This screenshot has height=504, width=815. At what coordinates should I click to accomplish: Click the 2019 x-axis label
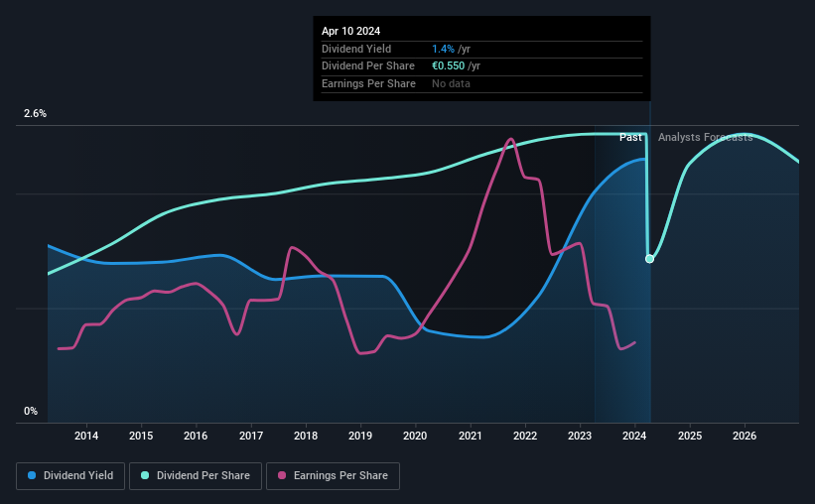pyautogui.click(x=360, y=436)
